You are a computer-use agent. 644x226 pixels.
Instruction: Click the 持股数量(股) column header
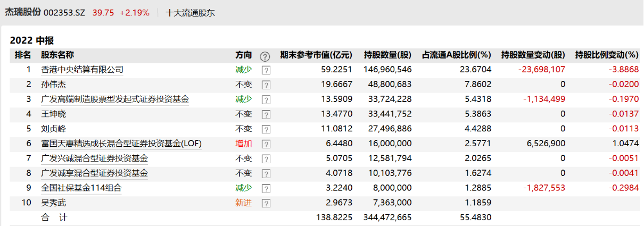[388, 55]
